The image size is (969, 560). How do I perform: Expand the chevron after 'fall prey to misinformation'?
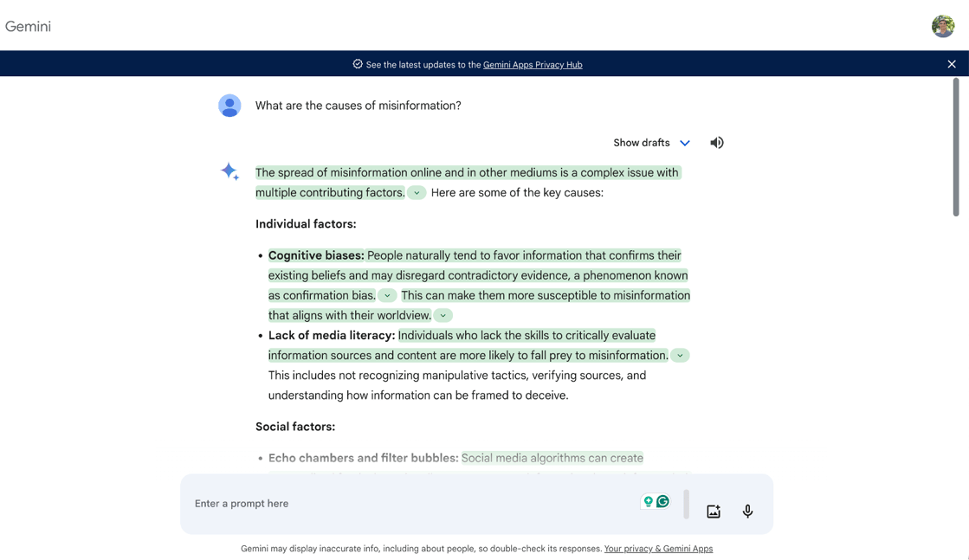coord(680,356)
